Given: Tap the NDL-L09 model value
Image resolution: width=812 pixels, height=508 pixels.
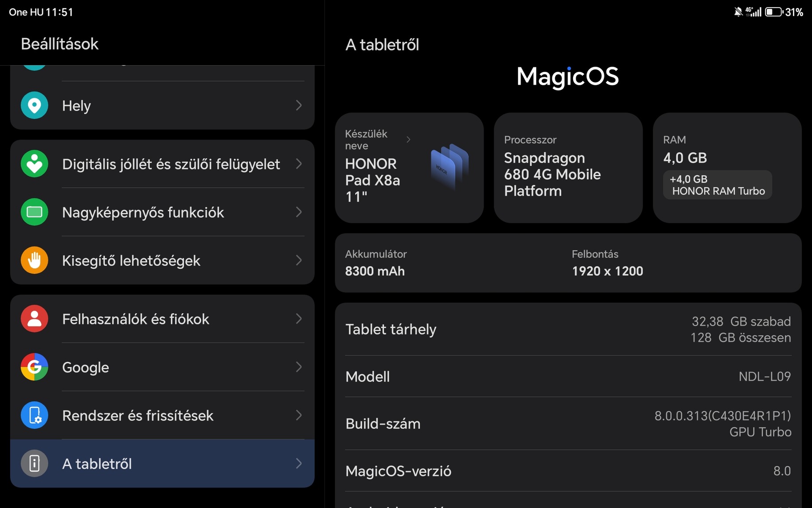Looking at the screenshot, I should [765, 376].
